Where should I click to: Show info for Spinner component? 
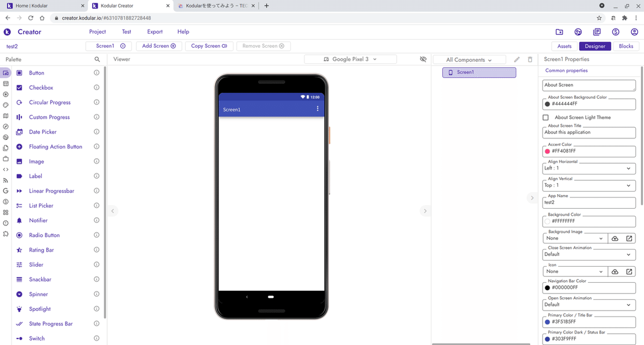pos(97,295)
